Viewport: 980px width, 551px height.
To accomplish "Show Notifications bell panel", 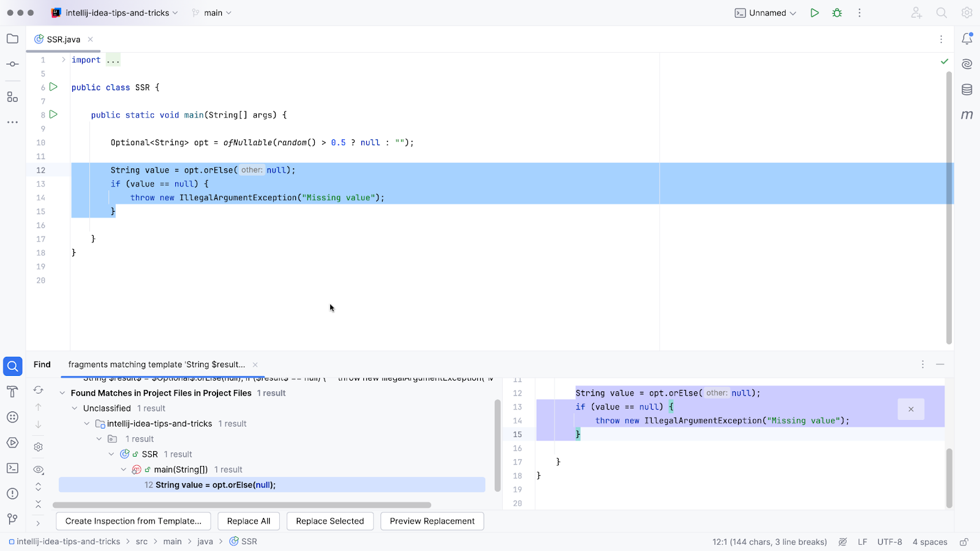I will click(x=967, y=39).
